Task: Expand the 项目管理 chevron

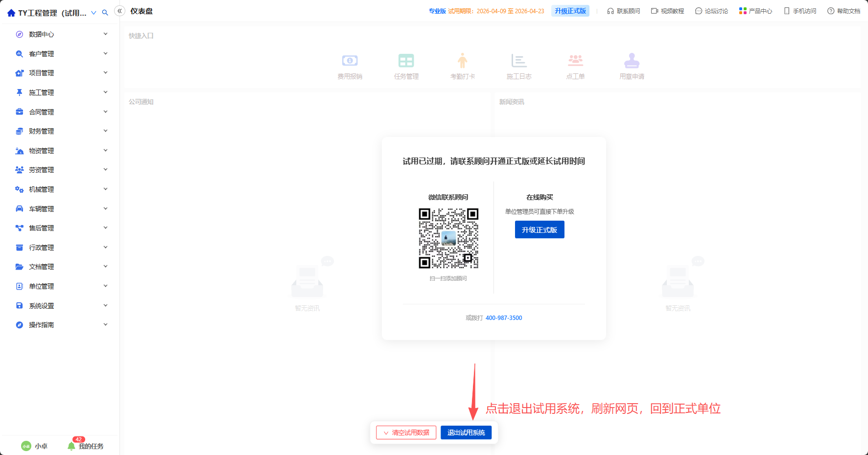Action: pyautogui.click(x=105, y=73)
